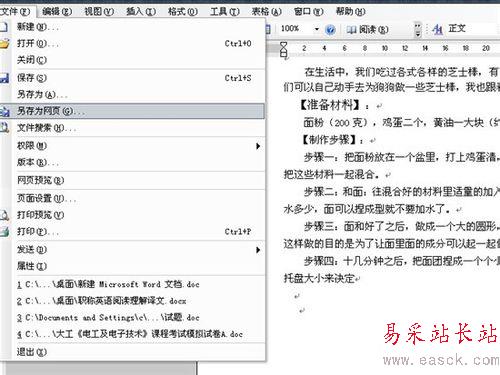Choose 属性 menu entry
Viewport: 500px width, 375px height.
[133, 266]
